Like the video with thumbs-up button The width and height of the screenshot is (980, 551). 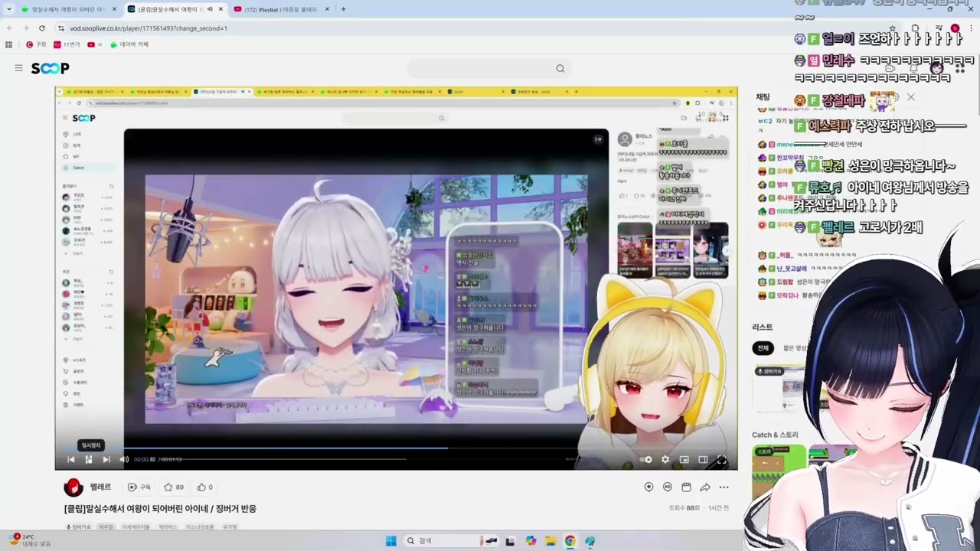[x=204, y=487]
